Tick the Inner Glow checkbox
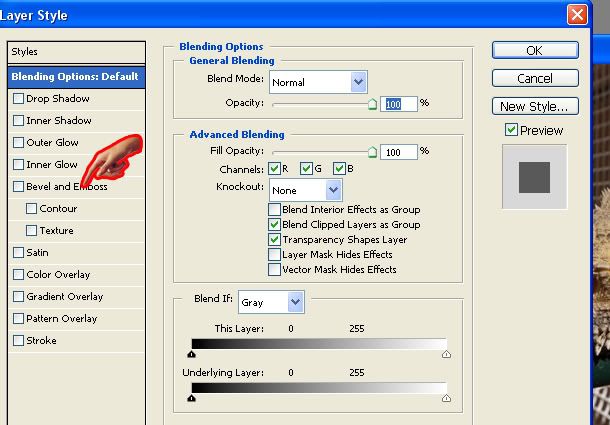 tap(18, 164)
